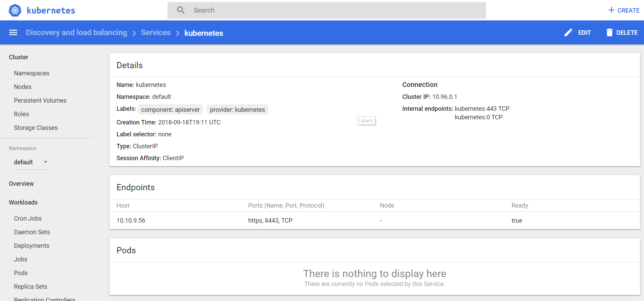Click the https, 8443, TCP port cell
This screenshot has height=301, width=644.
[x=270, y=221]
